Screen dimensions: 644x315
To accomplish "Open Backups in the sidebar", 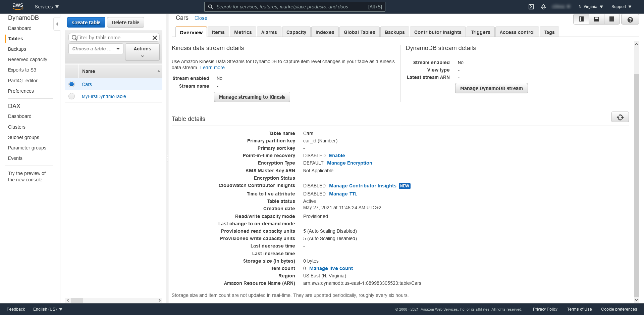I will tap(17, 49).
